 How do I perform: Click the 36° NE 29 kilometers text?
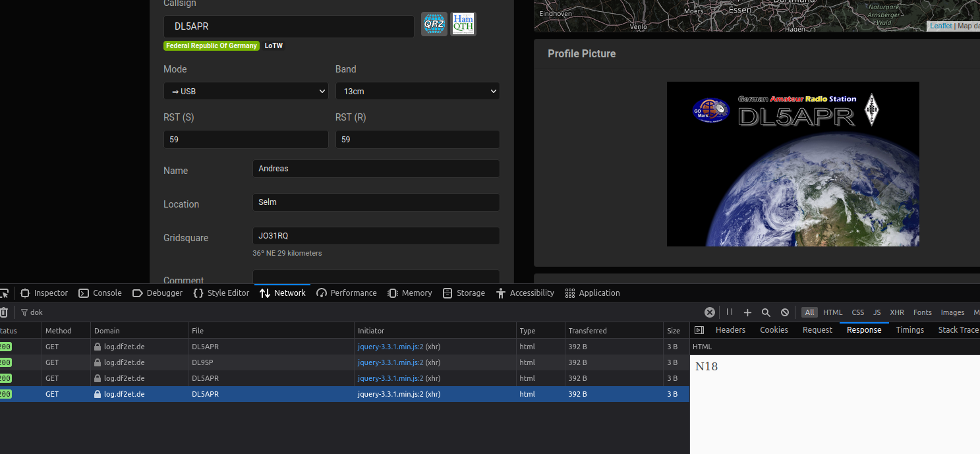tap(287, 253)
